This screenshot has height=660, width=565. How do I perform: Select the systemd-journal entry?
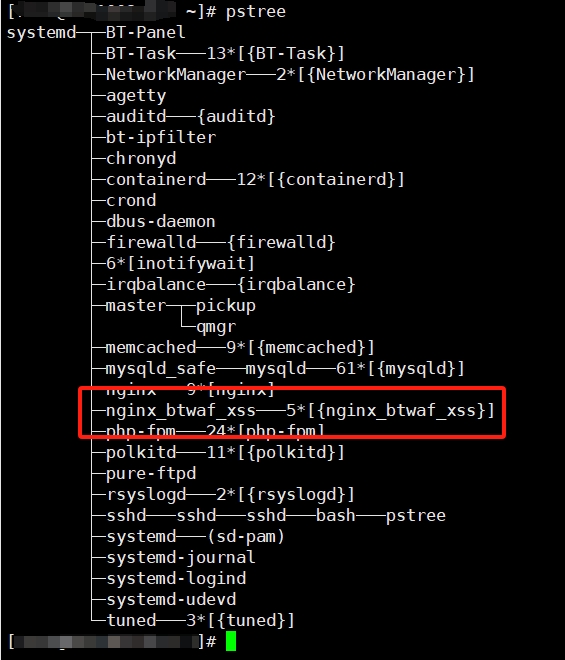pos(181,558)
